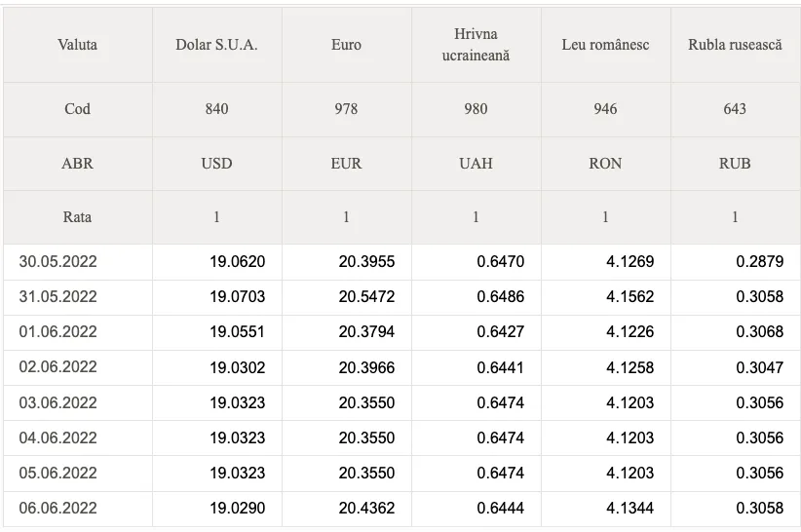
Task: Click the 30.05.2022 date row
Action: tap(401, 262)
